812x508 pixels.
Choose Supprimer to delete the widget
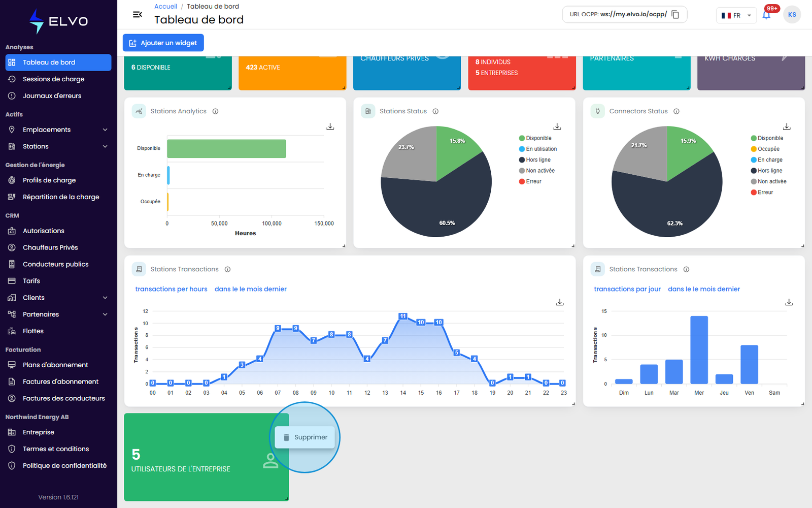(x=305, y=437)
